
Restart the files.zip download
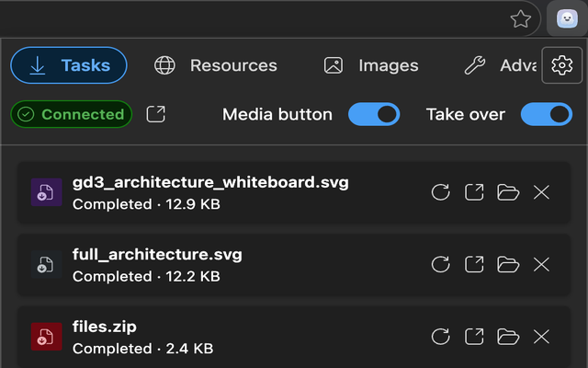pyautogui.click(x=441, y=337)
